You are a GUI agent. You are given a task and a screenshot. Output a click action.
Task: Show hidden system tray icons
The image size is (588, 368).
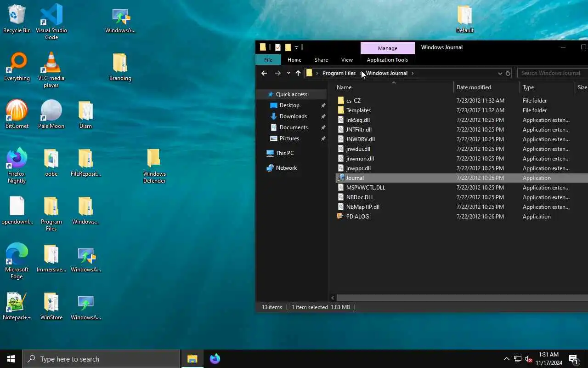[x=506, y=359]
